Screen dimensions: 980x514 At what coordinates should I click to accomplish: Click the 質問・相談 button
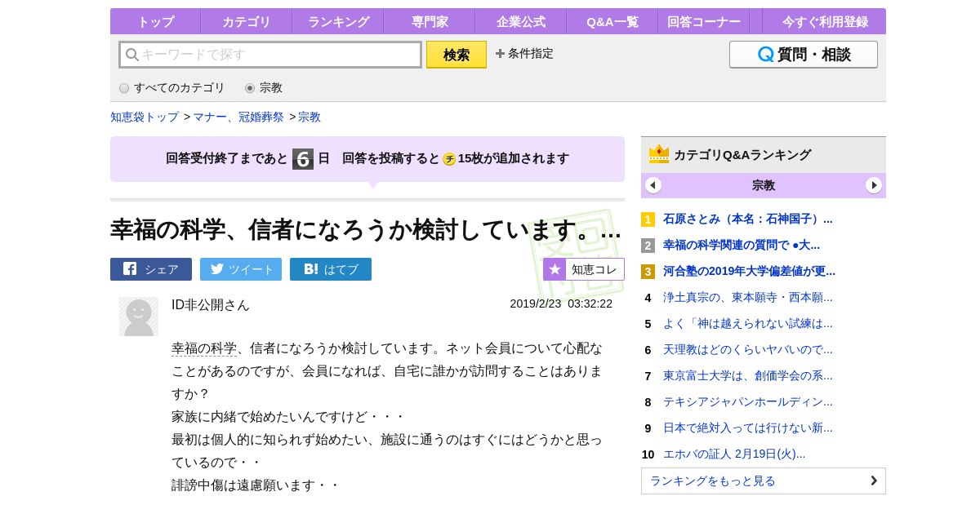(804, 55)
